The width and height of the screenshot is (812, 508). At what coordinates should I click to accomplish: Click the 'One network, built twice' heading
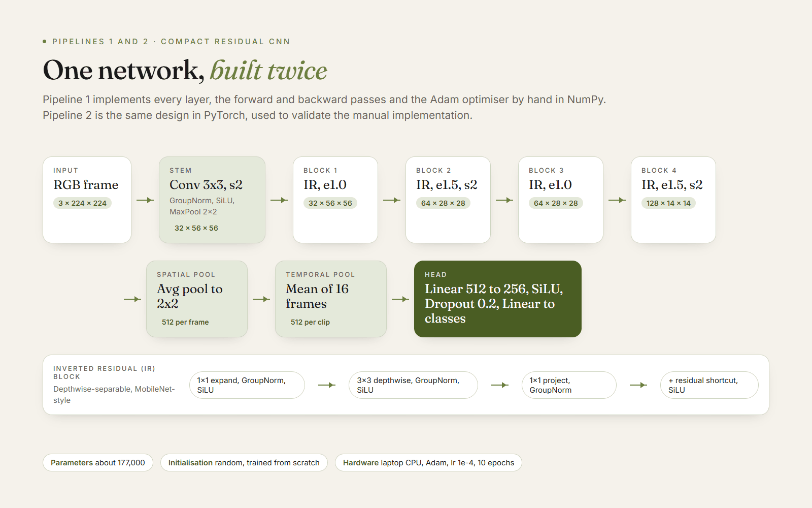(x=185, y=70)
